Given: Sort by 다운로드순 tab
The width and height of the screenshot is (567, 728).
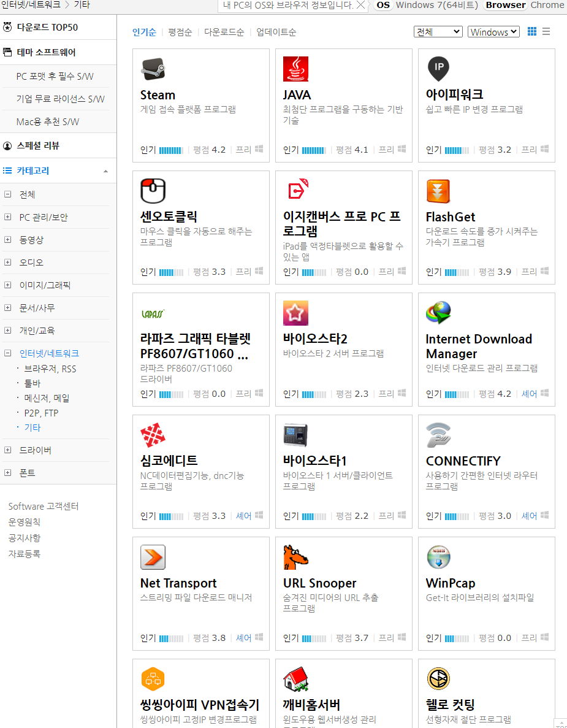Looking at the screenshot, I should click(224, 32).
